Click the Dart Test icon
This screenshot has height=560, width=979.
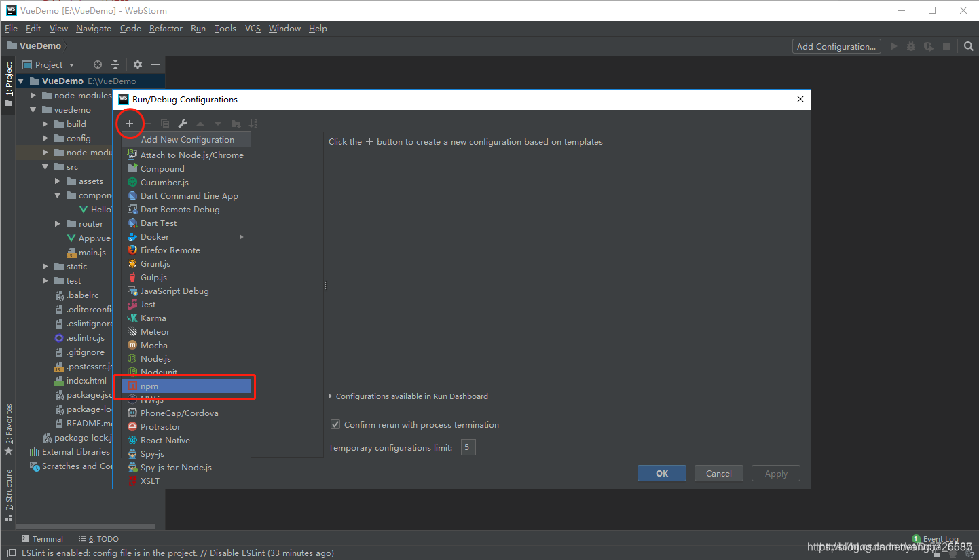tap(132, 223)
